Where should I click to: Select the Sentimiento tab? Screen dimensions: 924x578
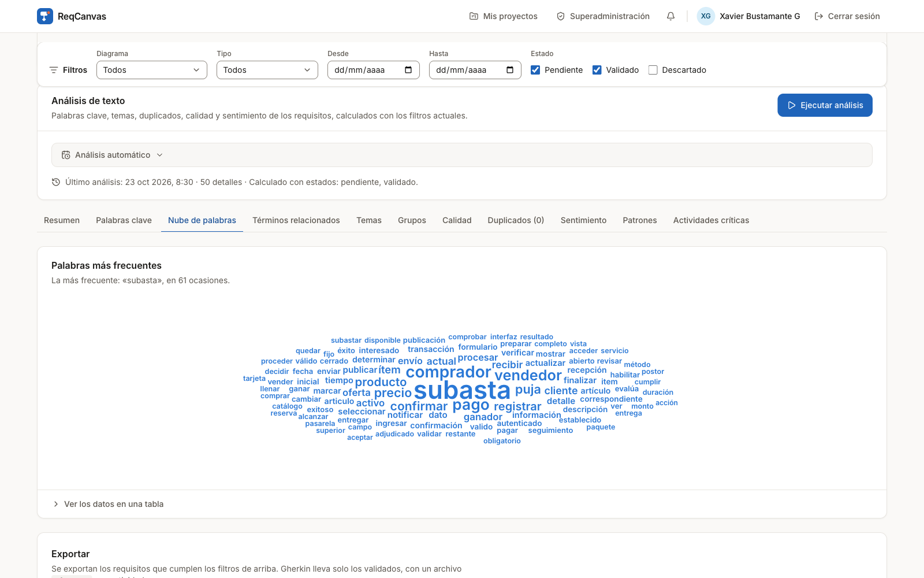click(583, 220)
